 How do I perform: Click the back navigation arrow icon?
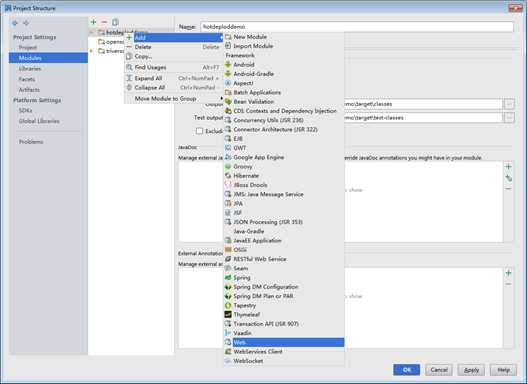click(15, 23)
